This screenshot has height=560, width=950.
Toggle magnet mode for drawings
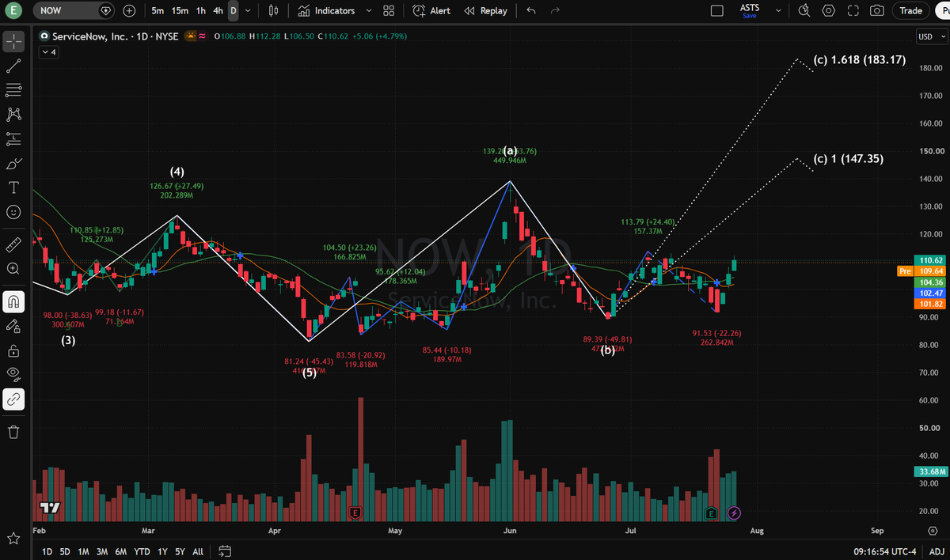(x=13, y=301)
